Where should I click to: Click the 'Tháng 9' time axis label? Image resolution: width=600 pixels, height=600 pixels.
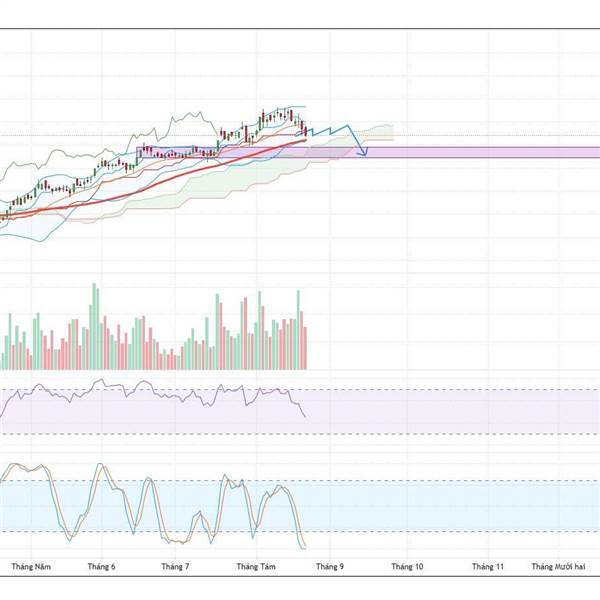tap(330, 566)
